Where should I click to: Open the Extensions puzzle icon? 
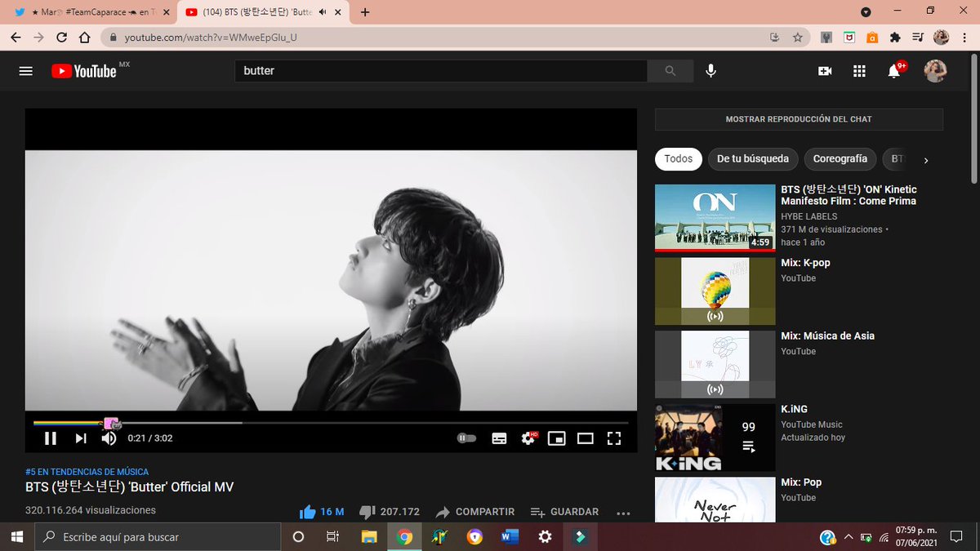coord(895,38)
